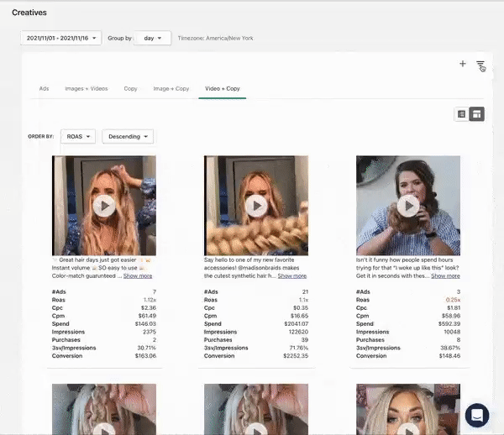
Task: Play the third video with blue shirt woman
Action: [408, 206]
